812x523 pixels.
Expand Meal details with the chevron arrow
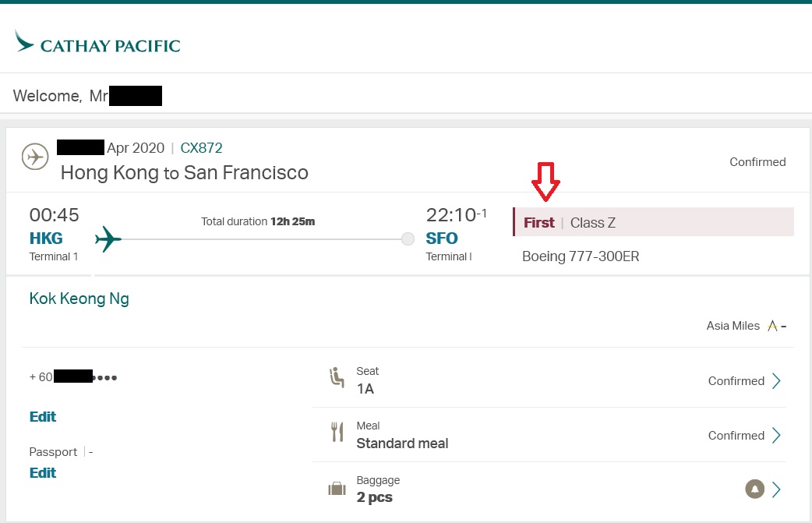[x=776, y=436]
